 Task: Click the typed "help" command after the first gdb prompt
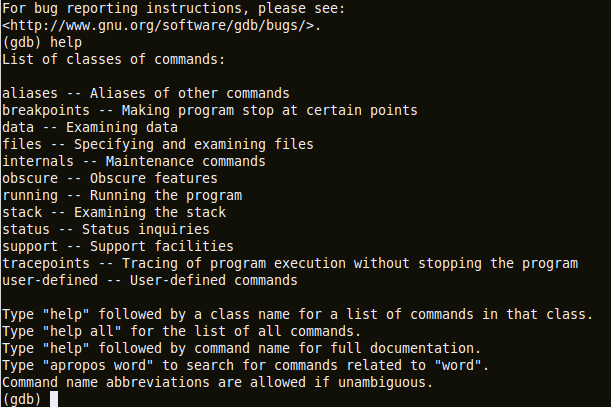(x=67, y=42)
